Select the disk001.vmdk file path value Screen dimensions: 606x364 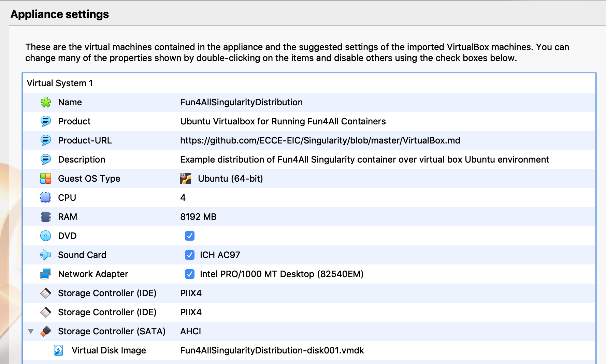(x=272, y=350)
